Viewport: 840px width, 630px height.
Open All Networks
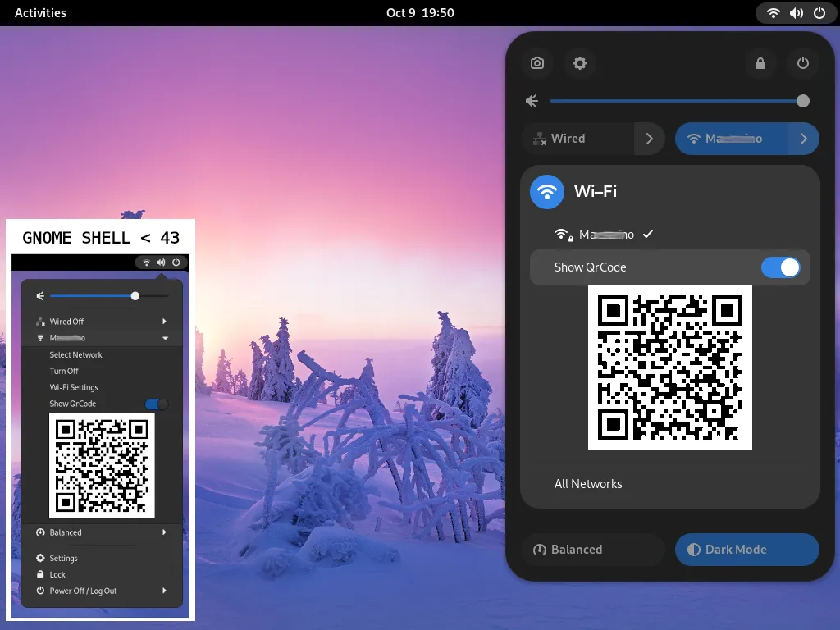pos(588,484)
